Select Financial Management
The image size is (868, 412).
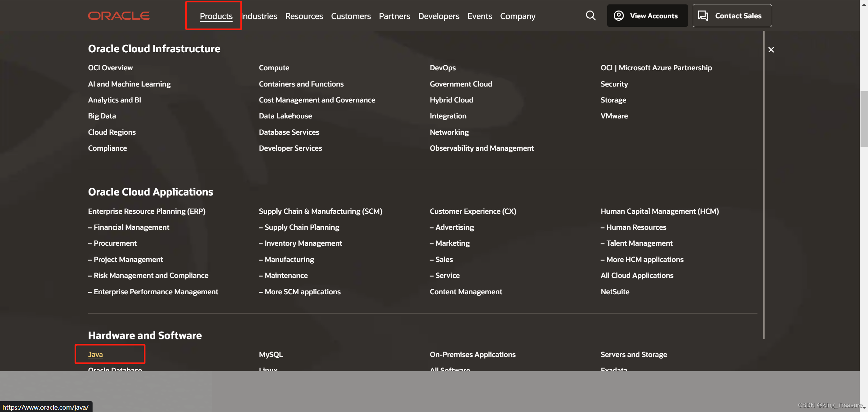(129, 227)
